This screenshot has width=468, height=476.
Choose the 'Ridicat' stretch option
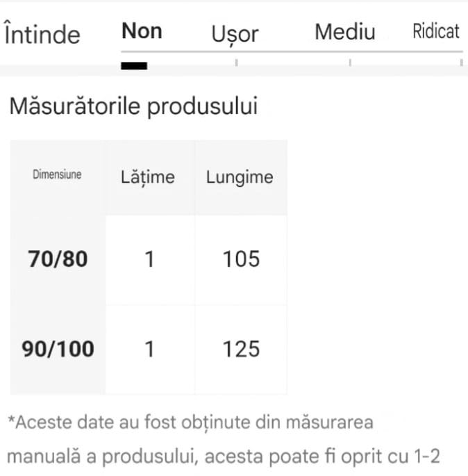tap(436, 32)
